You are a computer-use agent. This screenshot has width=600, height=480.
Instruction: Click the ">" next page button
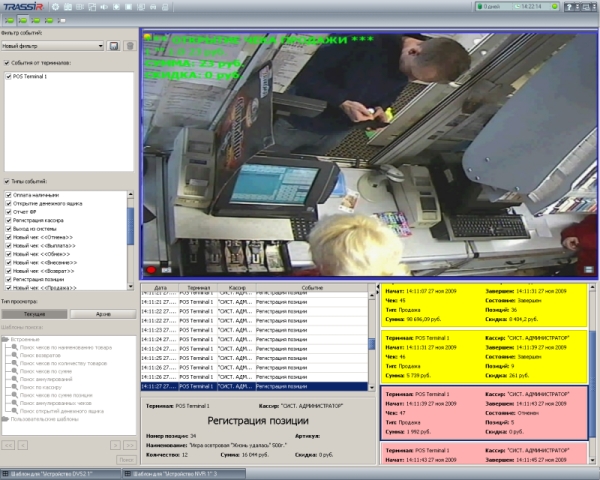point(115,445)
